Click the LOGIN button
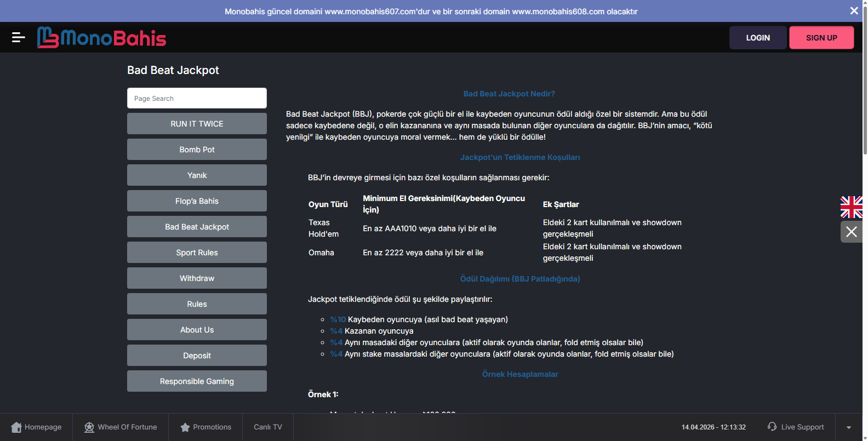Viewport: 868px width, 441px height. 757,38
